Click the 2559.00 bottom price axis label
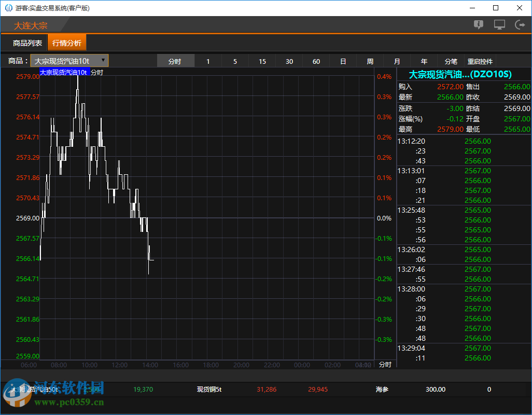532x415 pixels. (x=28, y=356)
